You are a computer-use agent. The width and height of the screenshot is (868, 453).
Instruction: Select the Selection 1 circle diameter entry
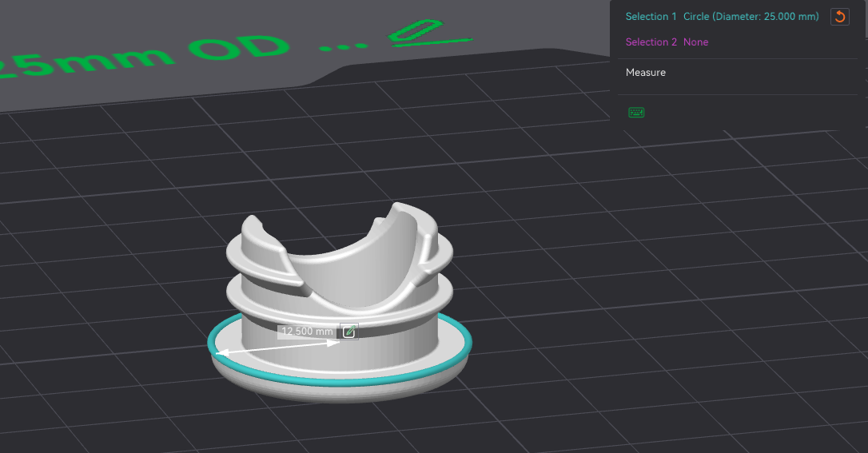(x=722, y=17)
